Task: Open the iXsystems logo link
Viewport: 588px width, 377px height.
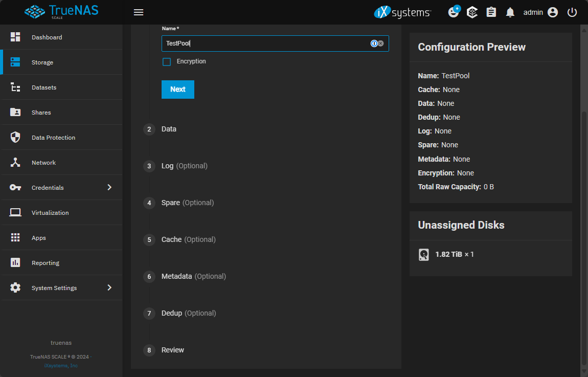Action: click(x=402, y=12)
